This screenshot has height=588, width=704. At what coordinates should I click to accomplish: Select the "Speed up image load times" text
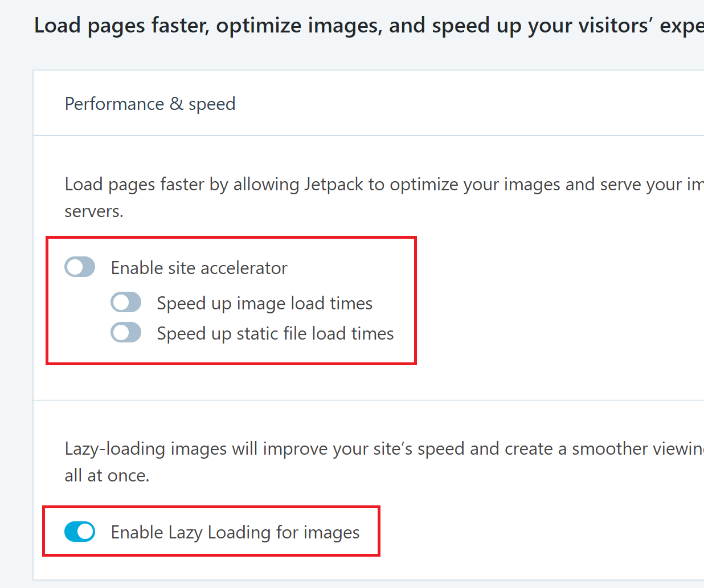click(264, 303)
